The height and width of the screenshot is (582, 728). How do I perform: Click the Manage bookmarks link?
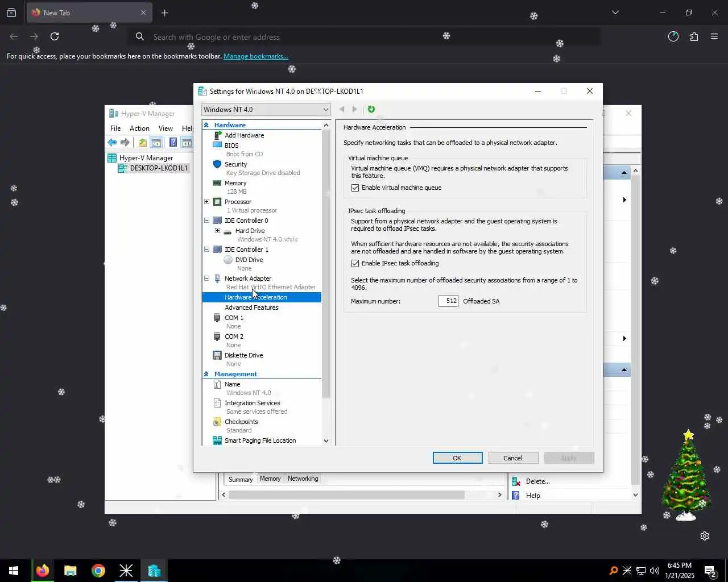(255, 56)
